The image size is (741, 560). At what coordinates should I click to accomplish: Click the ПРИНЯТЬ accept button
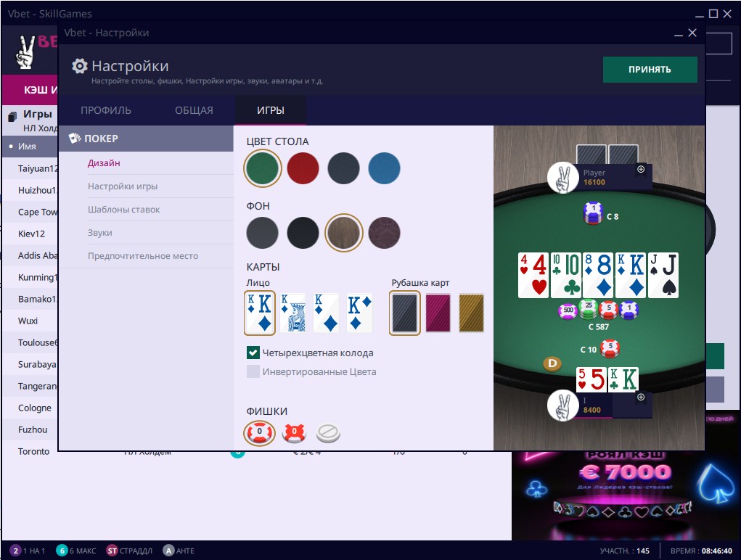pyautogui.click(x=650, y=70)
